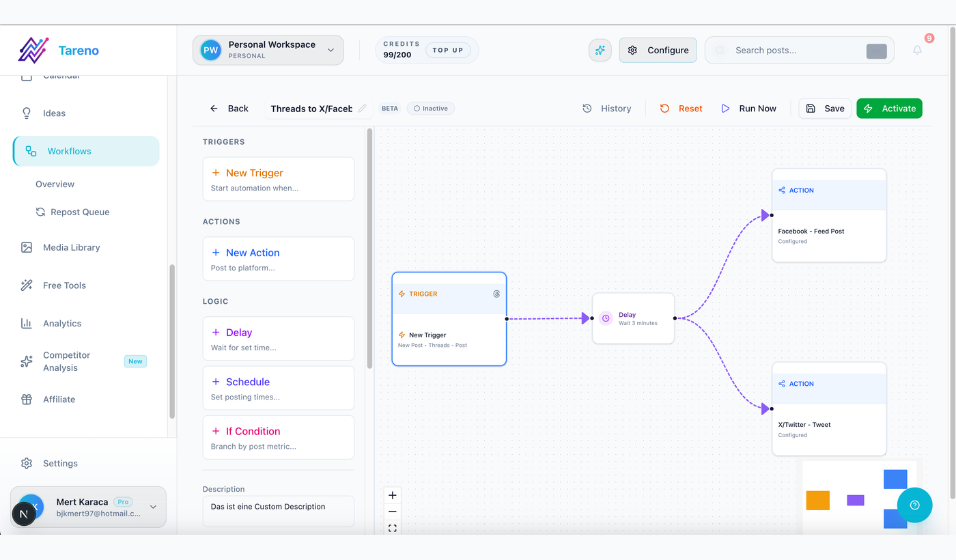Click the Affiliate gift icon

[x=27, y=400]
